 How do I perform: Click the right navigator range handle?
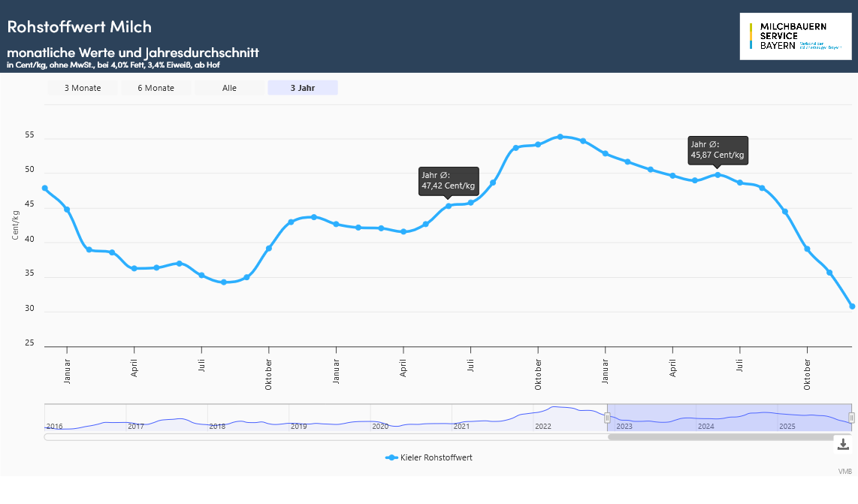tap(851, 418)
